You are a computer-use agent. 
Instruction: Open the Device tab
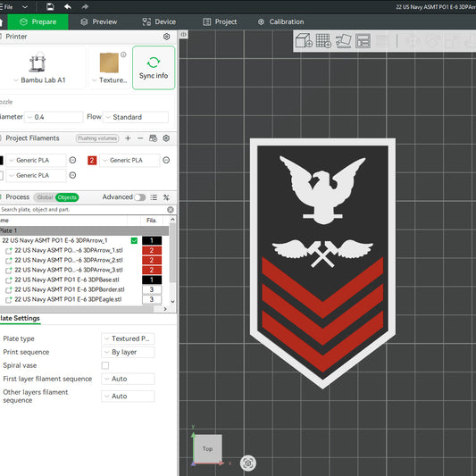(159, 21)
